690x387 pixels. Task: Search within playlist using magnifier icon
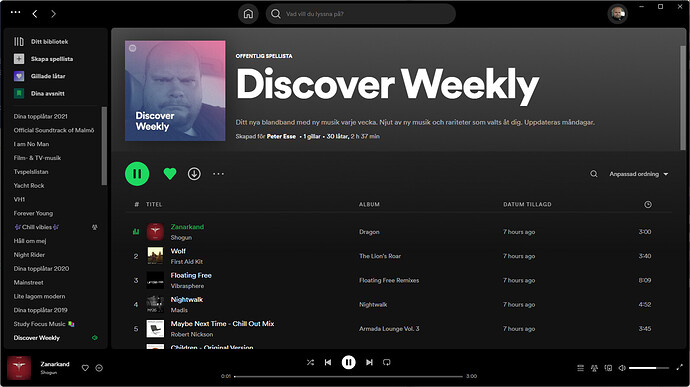[594, 174]
